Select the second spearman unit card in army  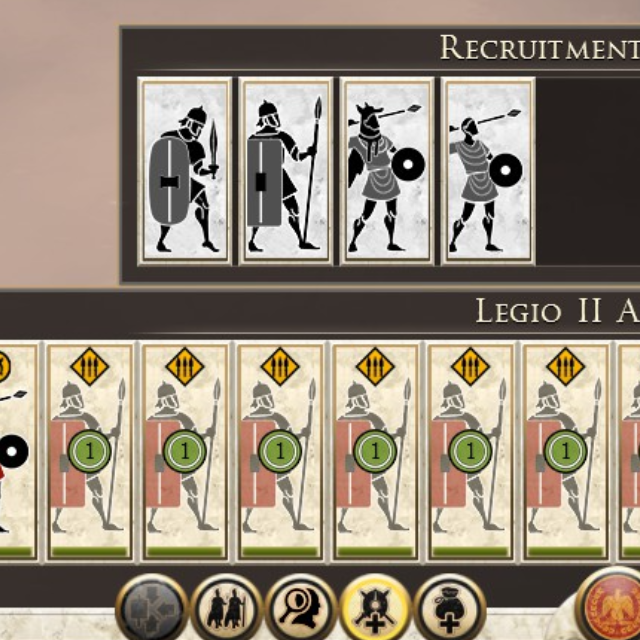[x=184, y=452]
